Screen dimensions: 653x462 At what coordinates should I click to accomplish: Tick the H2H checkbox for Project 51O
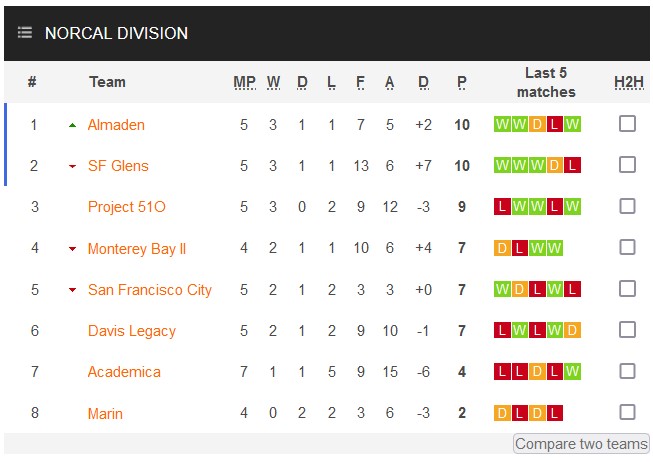point(627,206)
